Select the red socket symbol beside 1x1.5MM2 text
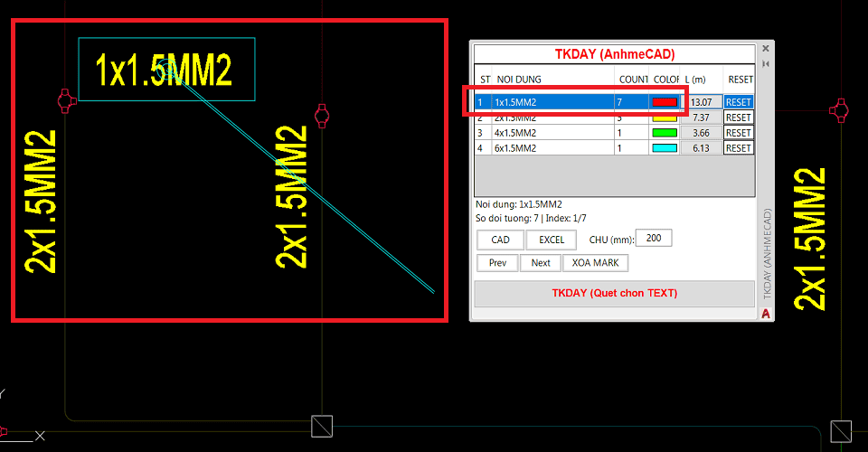 coord(66,101)
